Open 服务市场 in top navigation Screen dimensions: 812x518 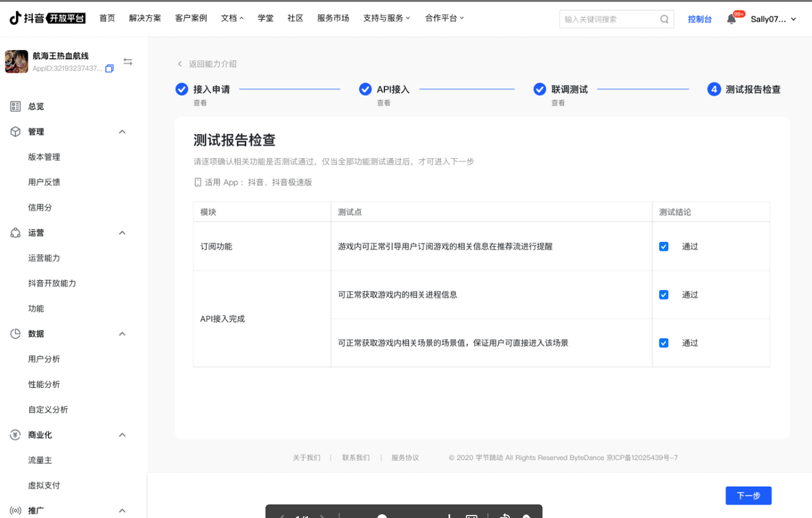pos(333,18)
